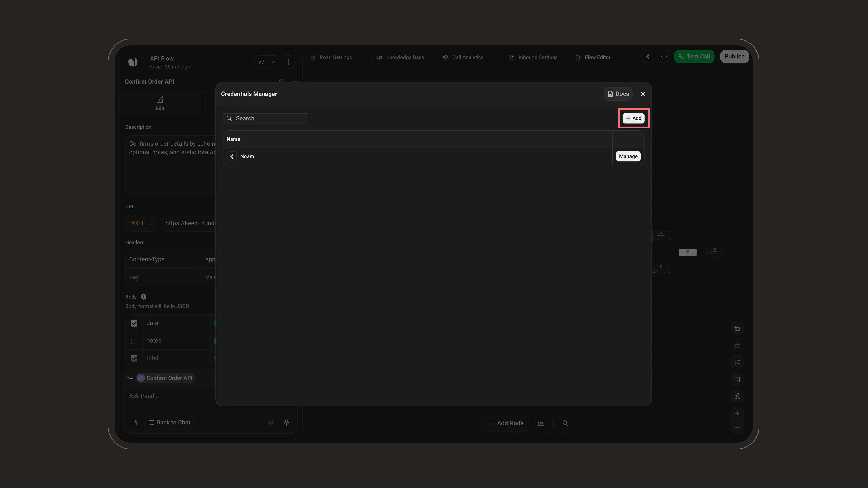Viewport: 868px width, 488px height.
Task: Click the flag icon in the canvas toolbar
Action: (x=737, y=362)
